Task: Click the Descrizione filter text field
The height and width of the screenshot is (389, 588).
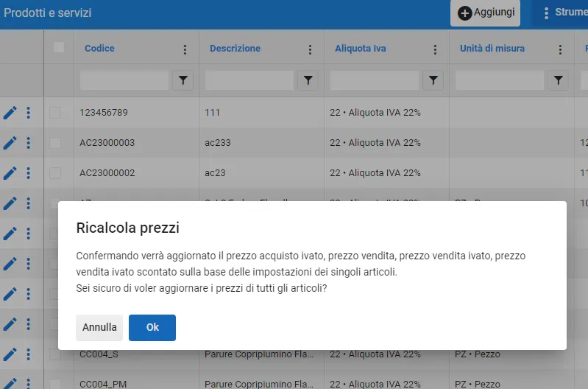Action: (x=249, y=80)
